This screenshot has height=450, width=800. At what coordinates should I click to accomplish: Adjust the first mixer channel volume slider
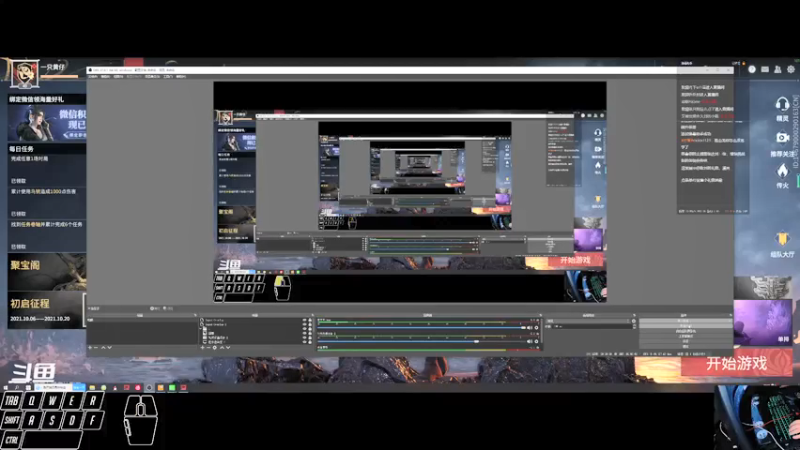point(421,328)
